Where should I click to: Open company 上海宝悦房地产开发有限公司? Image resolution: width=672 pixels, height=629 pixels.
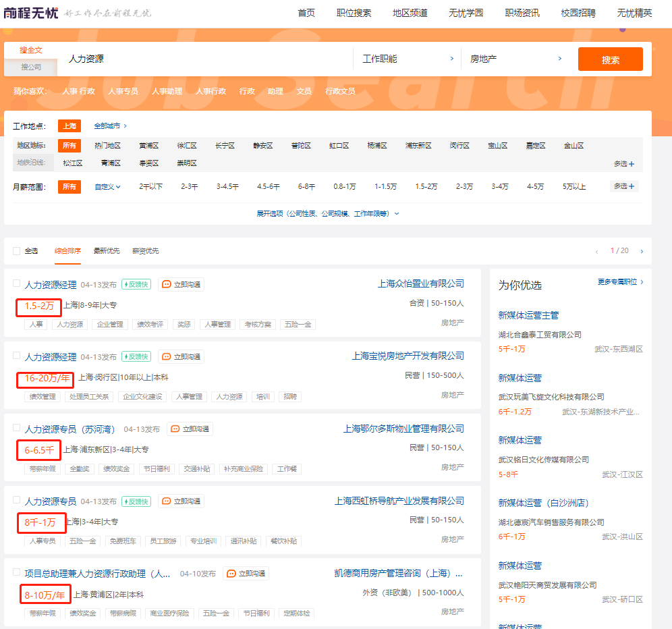[408, 356]
